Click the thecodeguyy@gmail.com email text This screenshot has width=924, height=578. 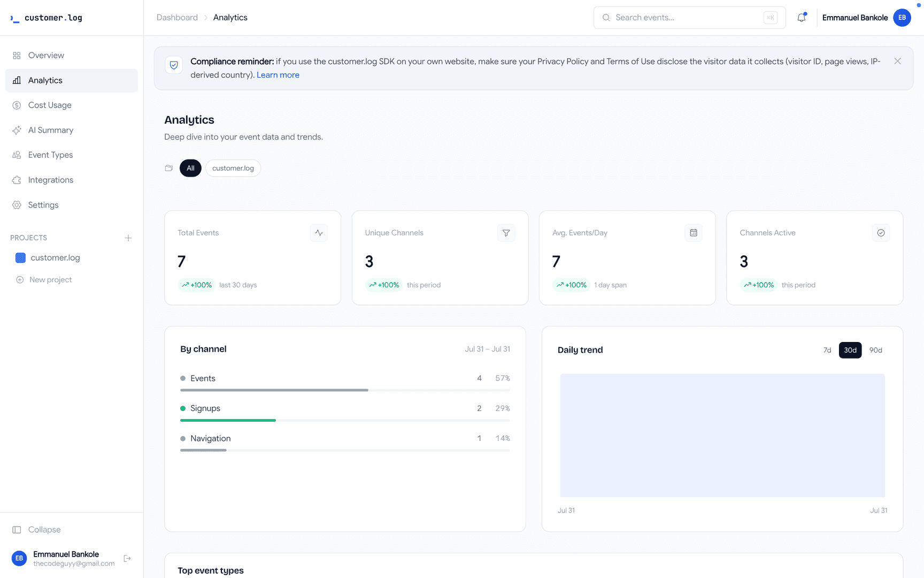coord(74,564)
